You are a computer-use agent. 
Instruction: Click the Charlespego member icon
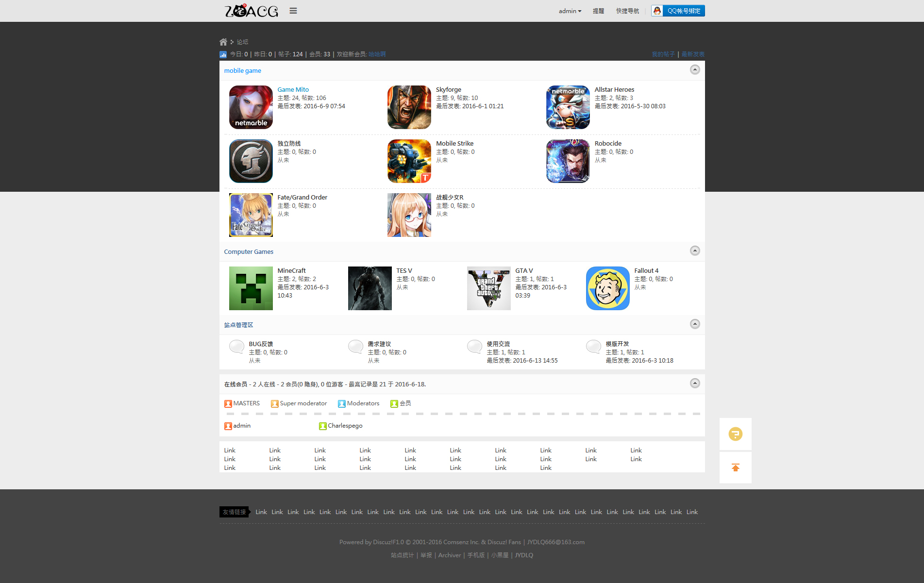click(323, 426)
